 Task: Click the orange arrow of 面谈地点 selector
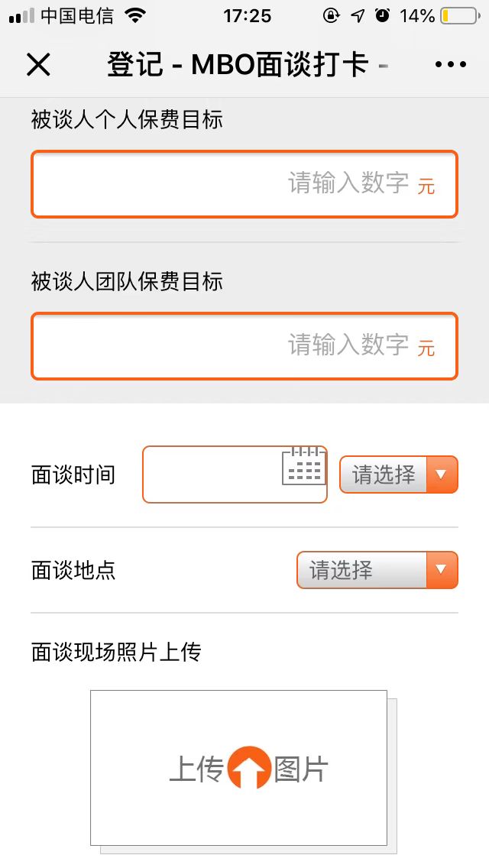coord(440,570)
